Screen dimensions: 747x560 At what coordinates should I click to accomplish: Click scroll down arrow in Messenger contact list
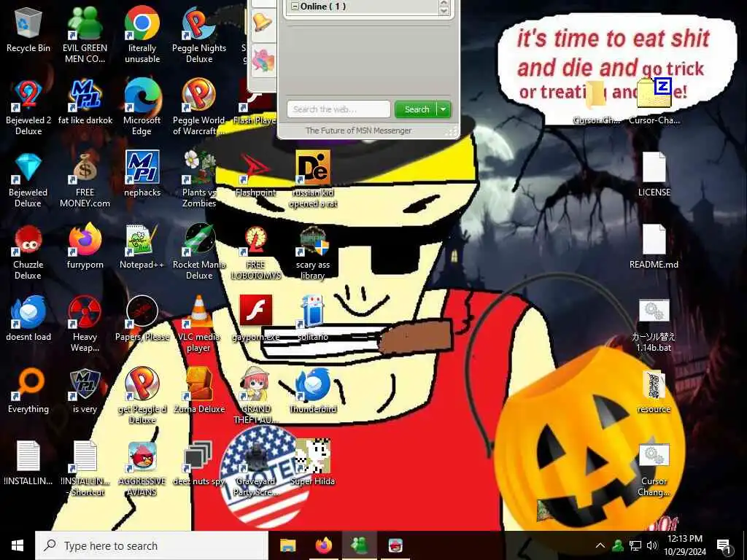point(444,10)
